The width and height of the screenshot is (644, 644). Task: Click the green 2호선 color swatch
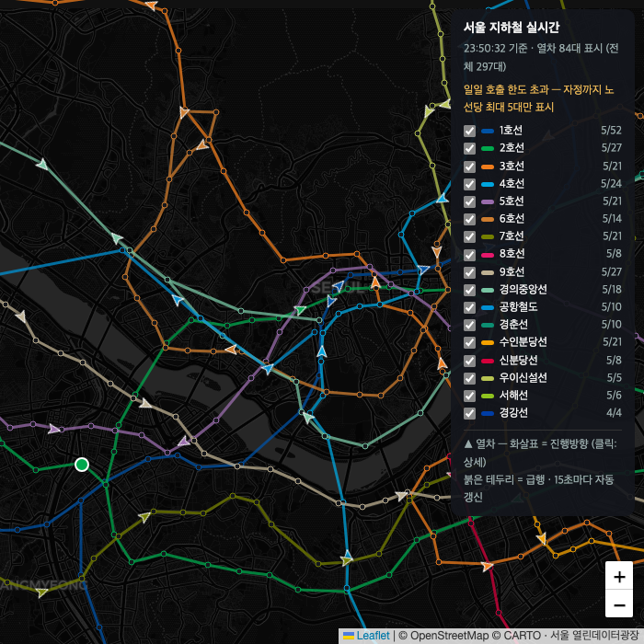tap(488, 148)
